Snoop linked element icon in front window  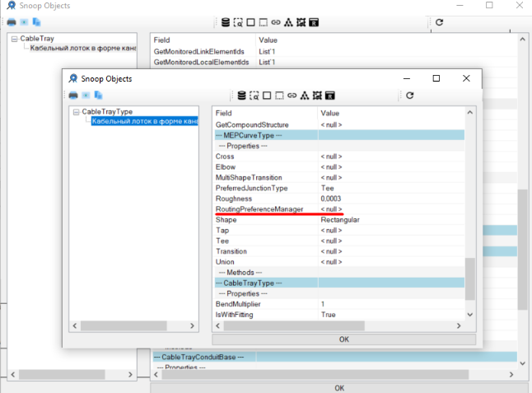click(x=292, y=96)
